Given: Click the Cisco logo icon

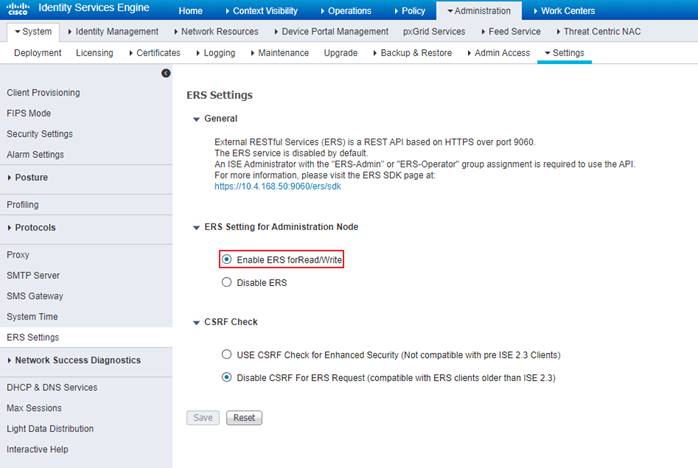Looking at the screenshot, I should coord(18,8).
